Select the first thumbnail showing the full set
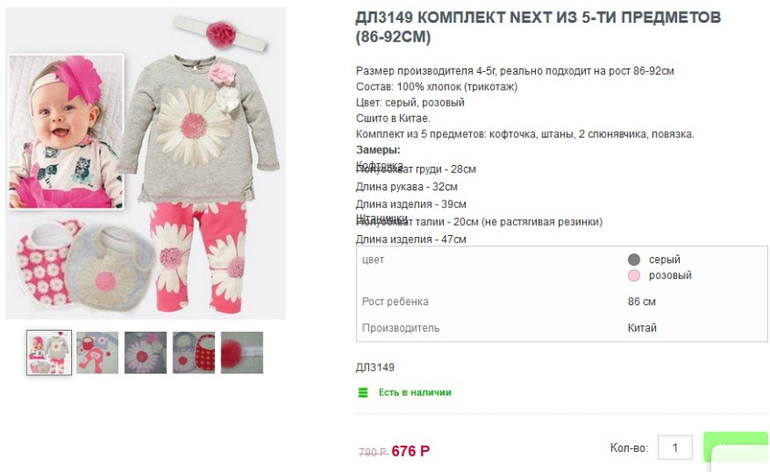This screenshot has width=770, height=472. [49, 352]
